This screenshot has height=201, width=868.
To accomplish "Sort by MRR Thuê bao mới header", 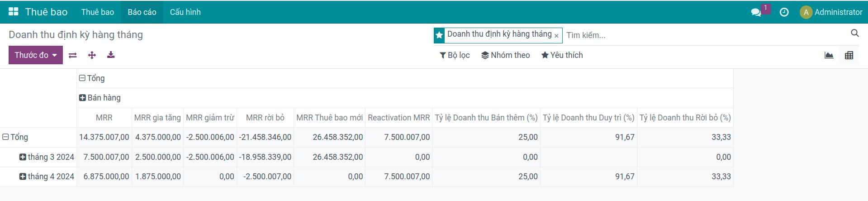I will 329,118.
